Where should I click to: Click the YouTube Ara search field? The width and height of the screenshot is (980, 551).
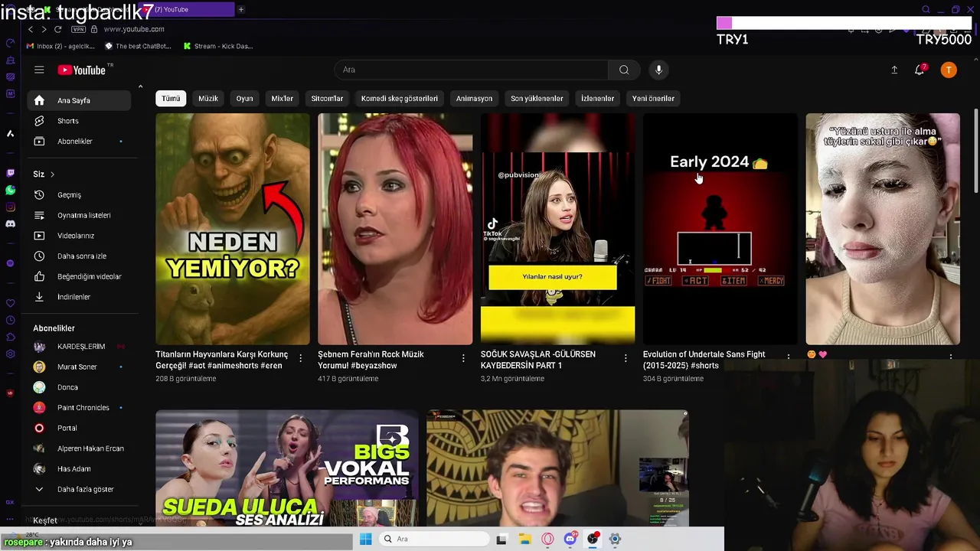[x=472, y=70]
